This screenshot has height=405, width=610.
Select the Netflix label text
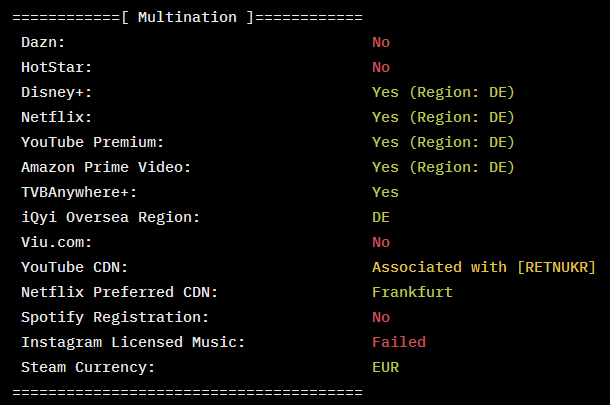pyautogui.click(x=57, y=117)
